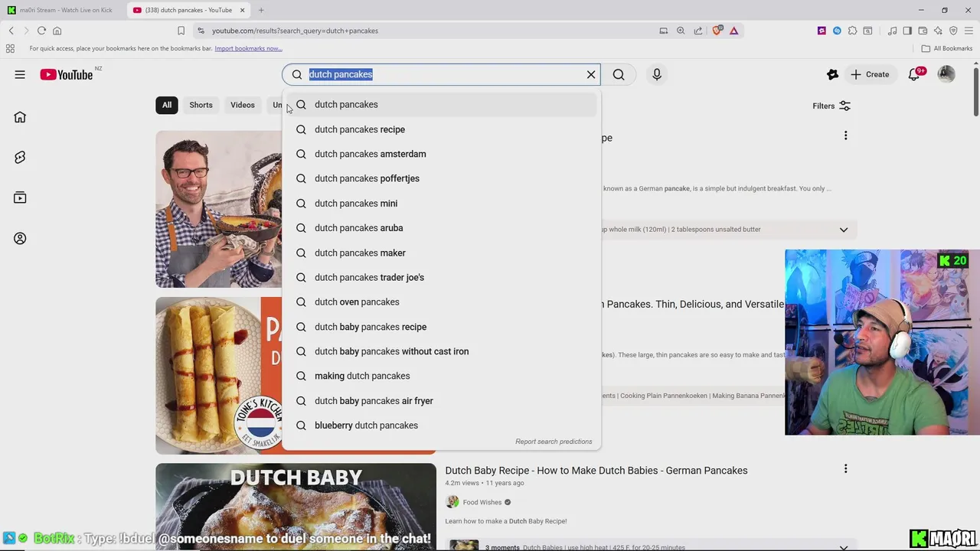Image resolution: width=980 pixels, height=551 pixels.
Task: Click Import bookmarks now link
Action: (248, 48)
